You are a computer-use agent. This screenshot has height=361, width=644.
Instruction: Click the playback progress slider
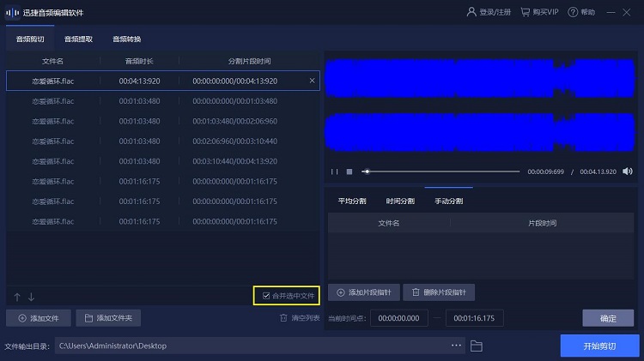coord(440,171)
